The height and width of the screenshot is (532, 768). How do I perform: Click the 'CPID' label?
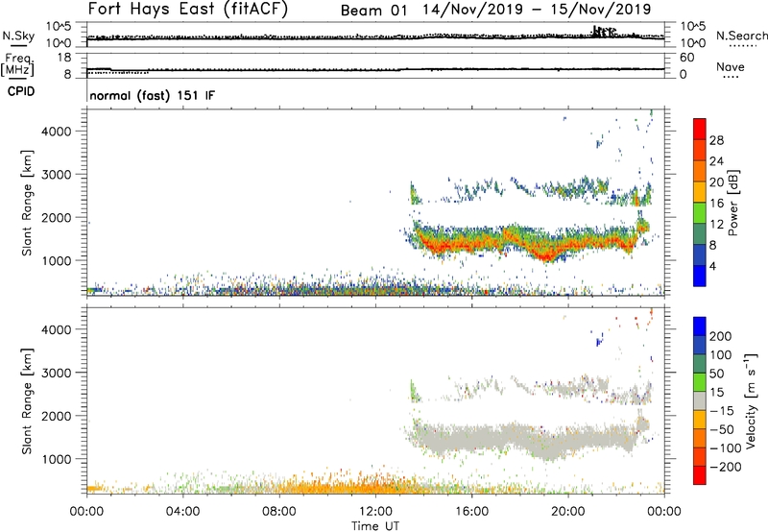21,91
